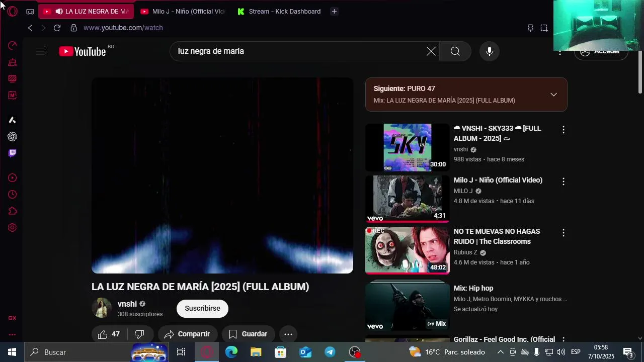Open History clock icon in sidebar
Viewport: 644px width, 362px height.
point(13,195)
